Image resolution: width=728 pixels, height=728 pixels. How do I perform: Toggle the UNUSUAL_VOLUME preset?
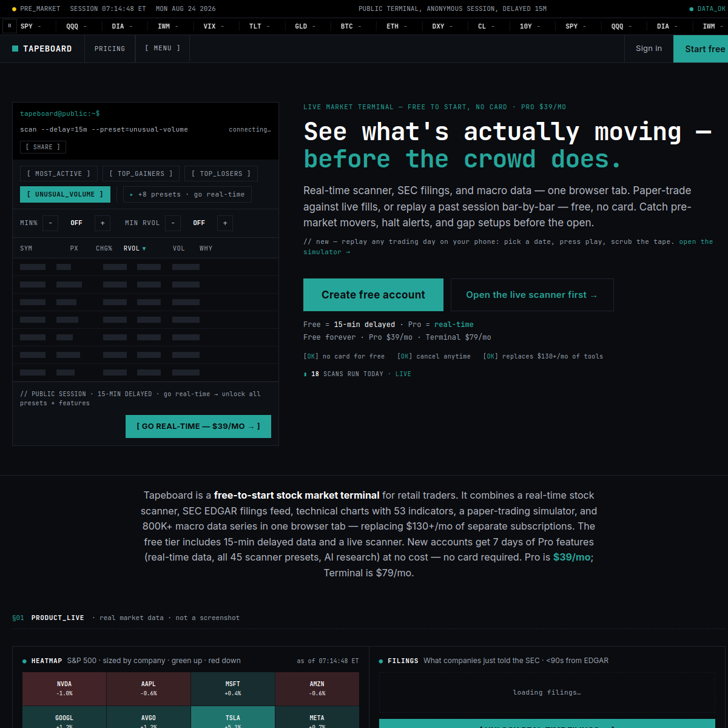(x=65, y=194)
